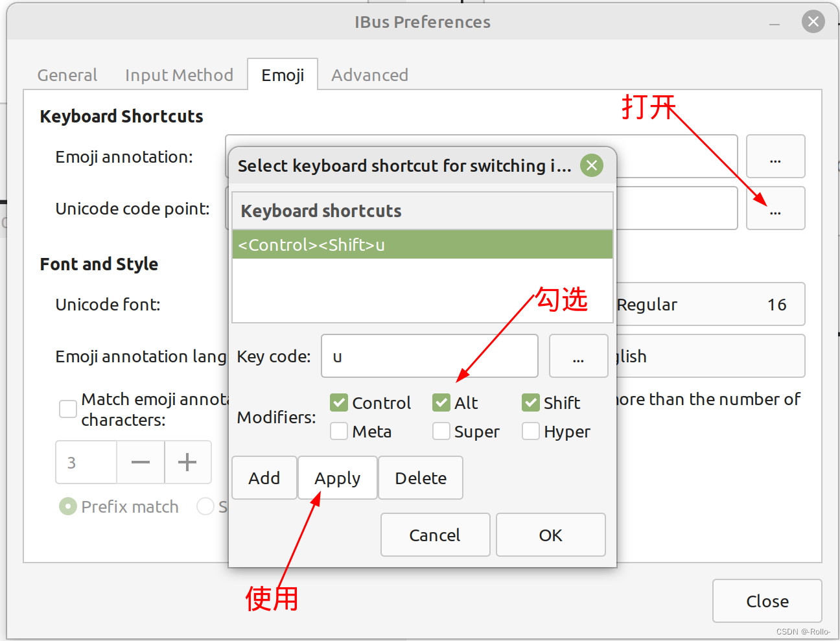Enable the Hyper modifier

click(x=530, y=431)
